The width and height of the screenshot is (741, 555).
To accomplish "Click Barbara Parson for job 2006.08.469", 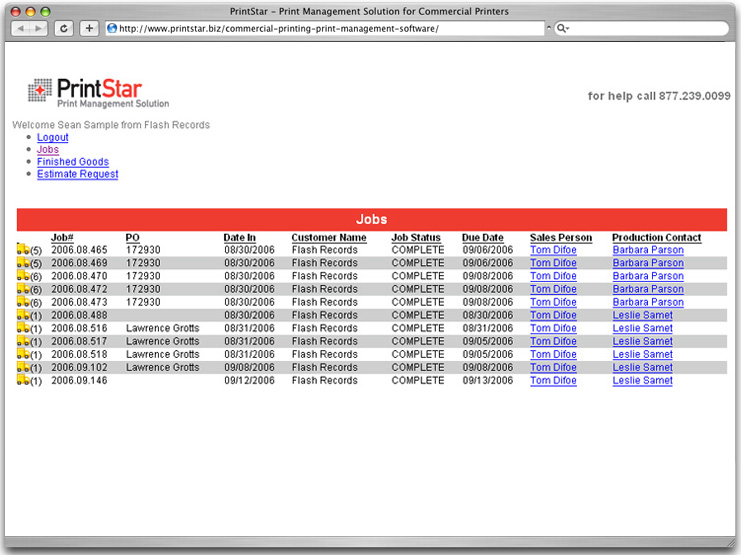I will pyautogui.click(x=648, y=263).
